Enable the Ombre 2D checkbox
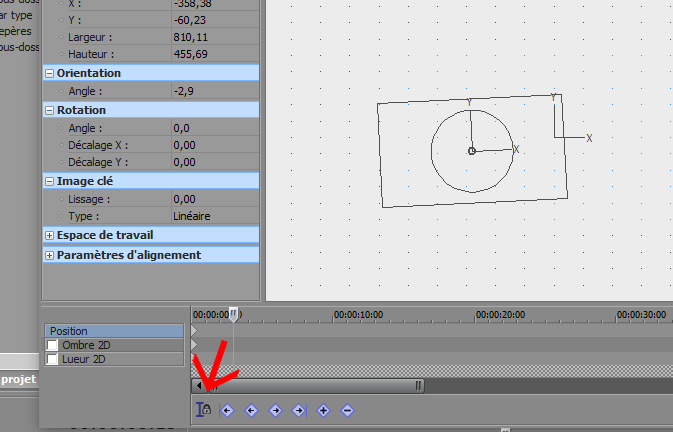 (53, 345)
